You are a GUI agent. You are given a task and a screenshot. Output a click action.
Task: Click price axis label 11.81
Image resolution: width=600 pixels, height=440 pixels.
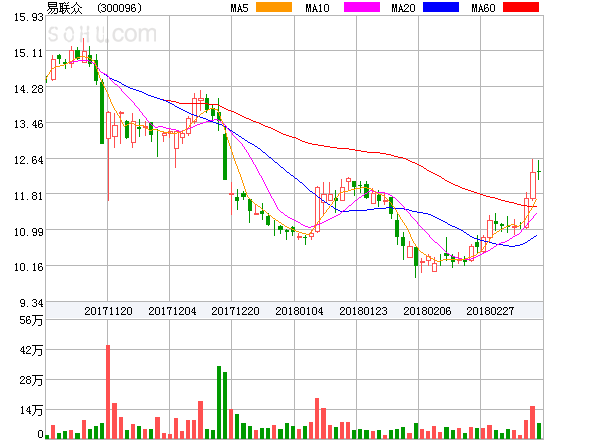coord(29,196)
